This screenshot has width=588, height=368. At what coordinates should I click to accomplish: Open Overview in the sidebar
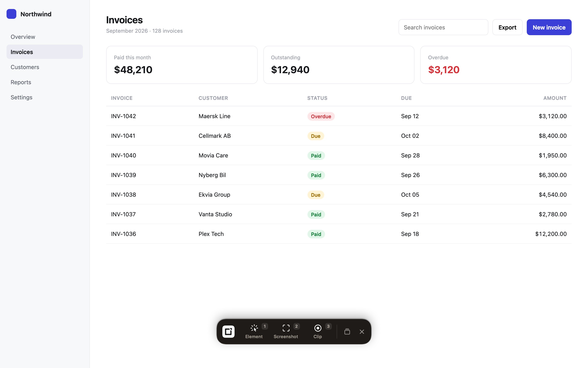point(45,37)
